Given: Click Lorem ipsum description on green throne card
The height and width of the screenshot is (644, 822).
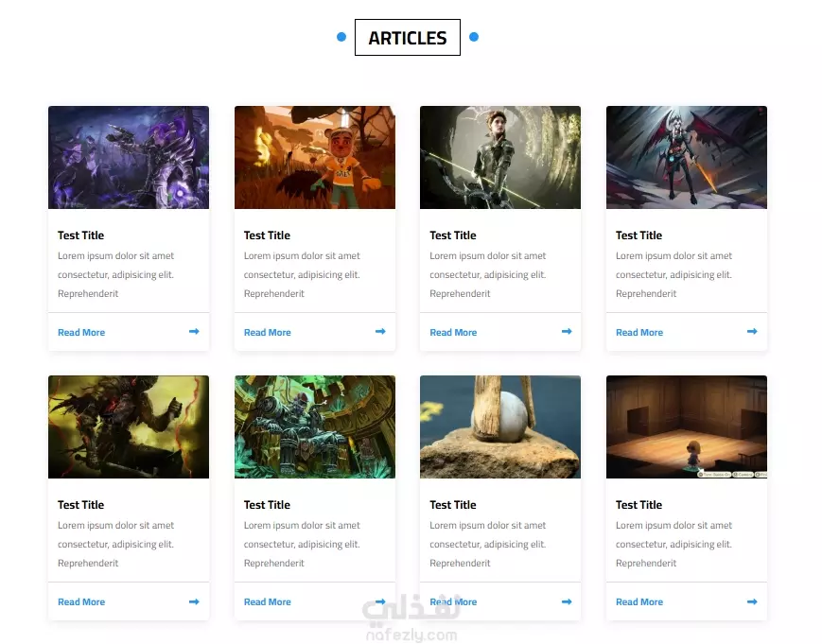Looking at the screenshot, I should (302, 544).
